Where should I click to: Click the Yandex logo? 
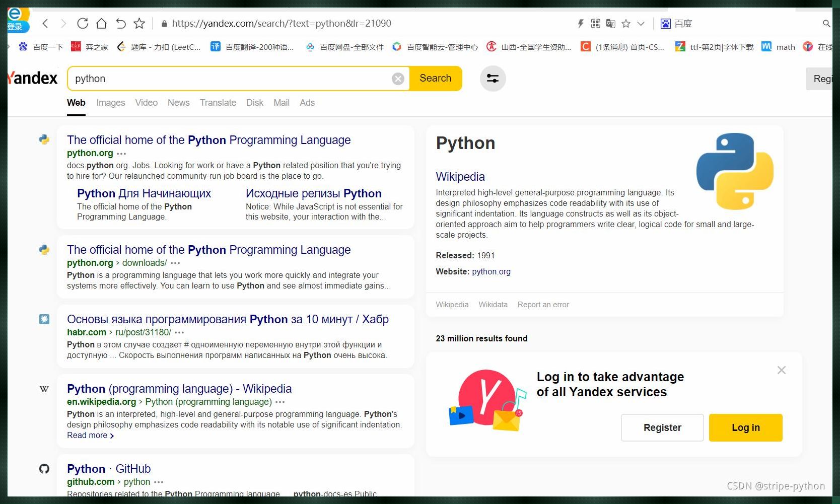click(33, 78)
